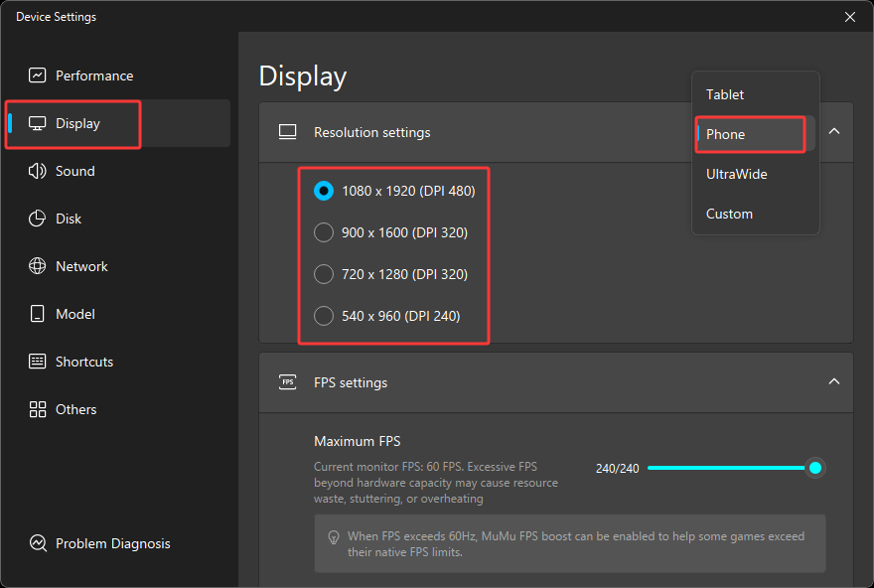
Task: Close the Device Settings window
Action: coord(849,17)
